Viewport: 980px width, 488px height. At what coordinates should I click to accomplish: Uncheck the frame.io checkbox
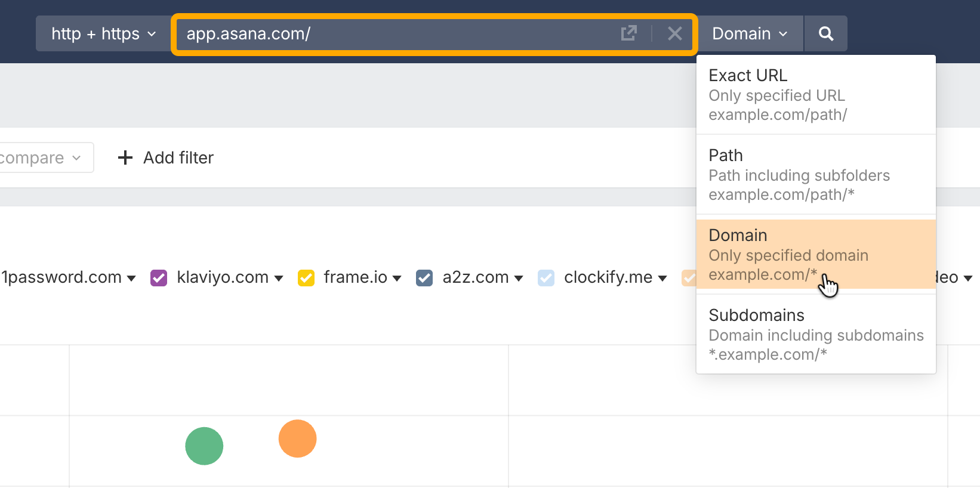(306, 278)
